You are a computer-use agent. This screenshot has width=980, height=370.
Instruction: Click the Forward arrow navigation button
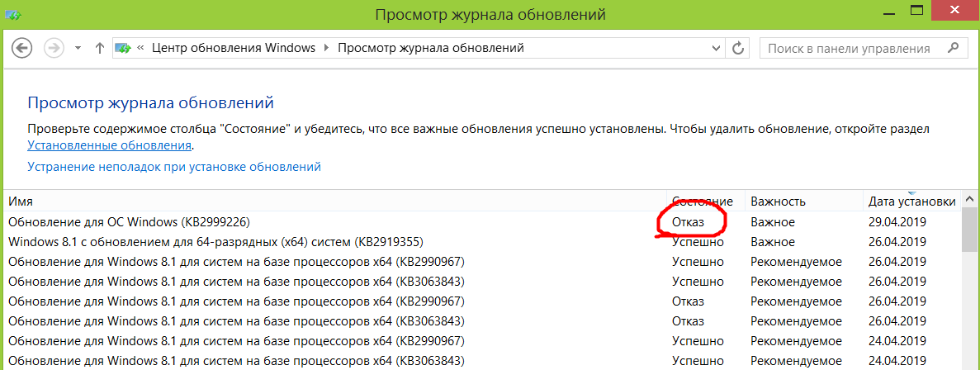[54, 48]
